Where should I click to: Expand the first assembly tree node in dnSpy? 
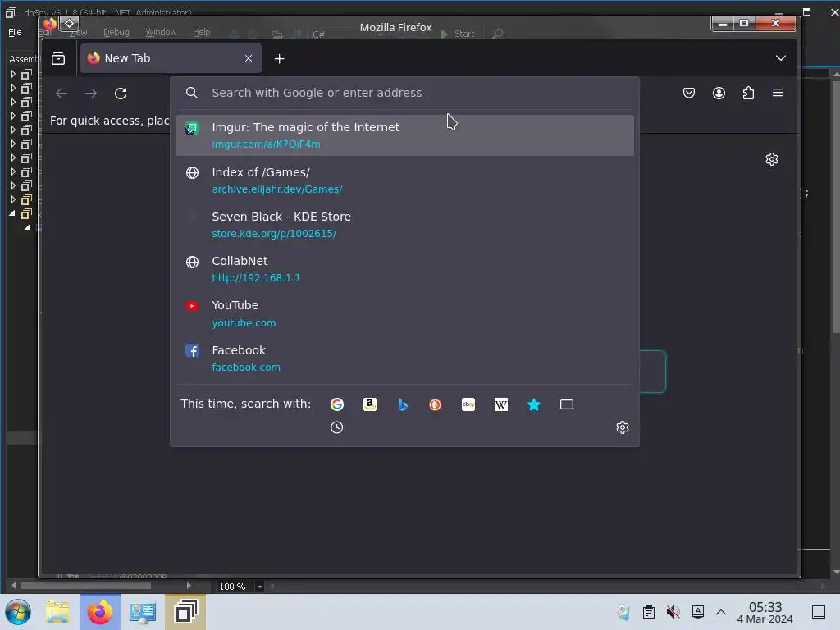(13, 74)
